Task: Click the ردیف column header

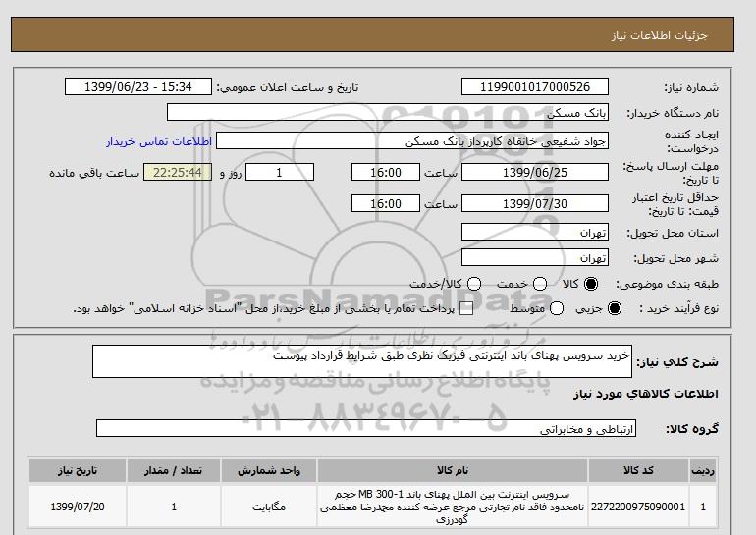Action: coord(703,470)
